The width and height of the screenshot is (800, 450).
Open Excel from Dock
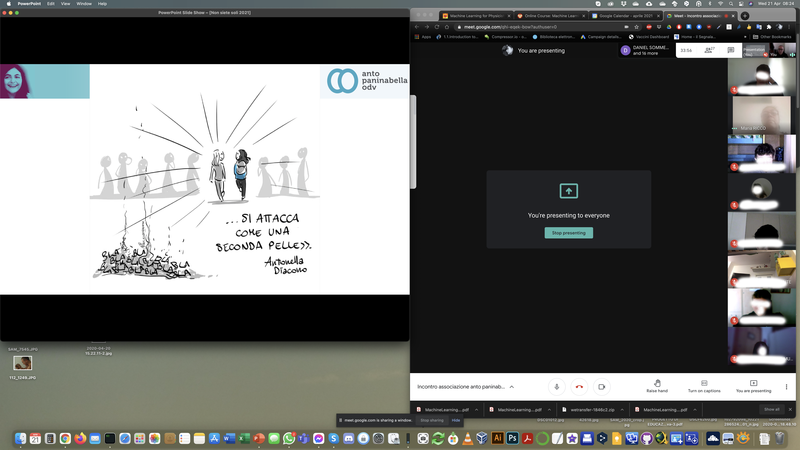244,438
